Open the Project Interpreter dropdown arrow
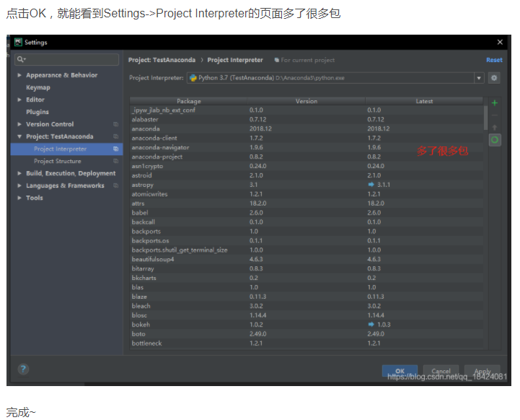The image size is (520, 420). coord(479,78)
